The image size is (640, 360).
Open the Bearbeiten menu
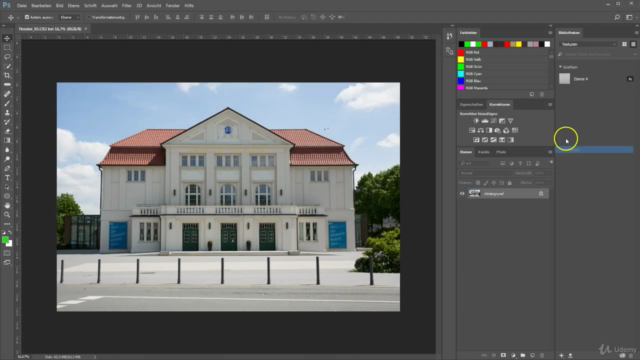[41, 6]
